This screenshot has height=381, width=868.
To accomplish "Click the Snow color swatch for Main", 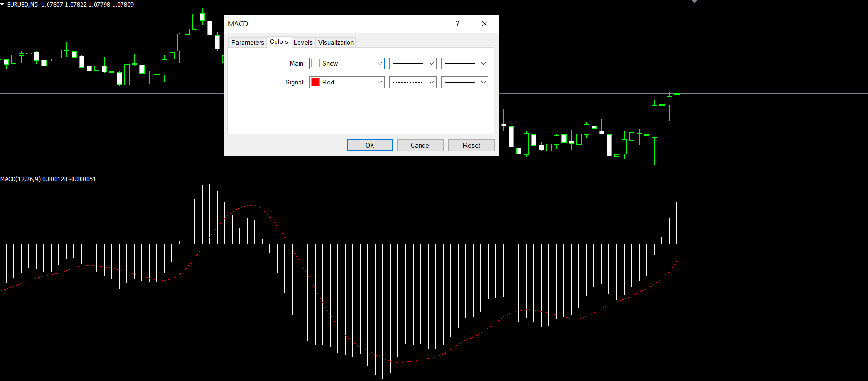I will tap(316, 63).
